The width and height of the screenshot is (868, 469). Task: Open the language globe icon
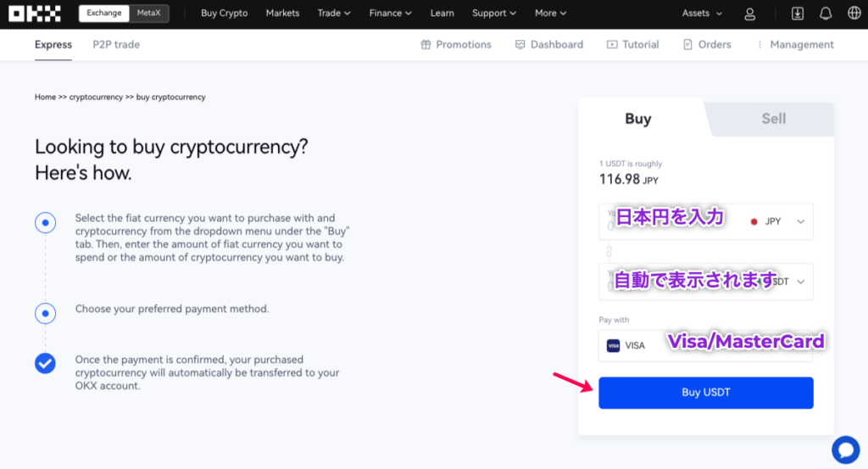click(854, 13)
